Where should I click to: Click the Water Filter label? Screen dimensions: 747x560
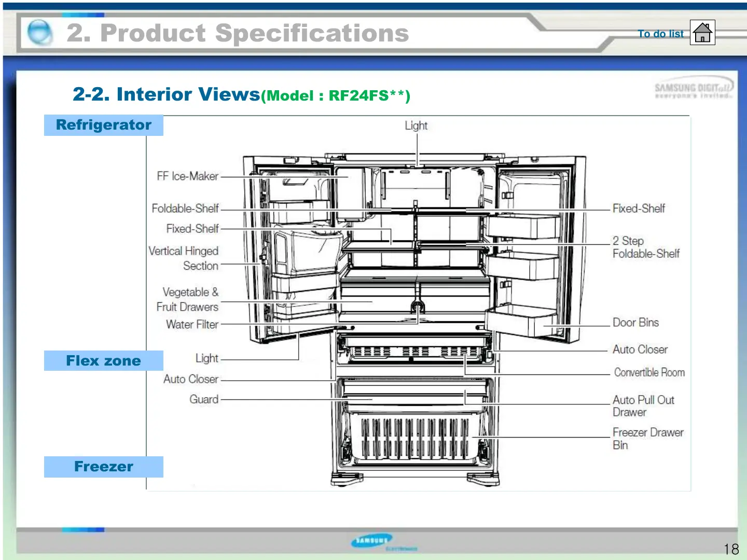click(192, 325)
